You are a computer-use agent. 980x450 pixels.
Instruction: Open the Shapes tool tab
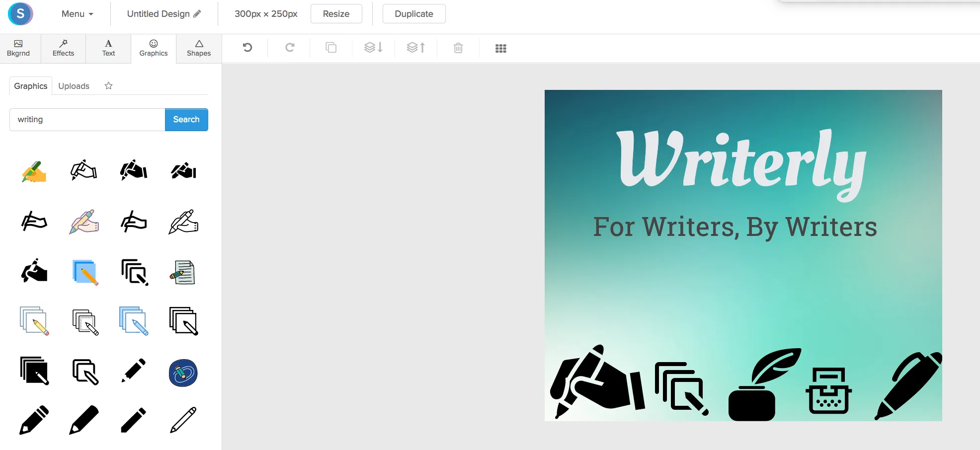tap(199, 48)
